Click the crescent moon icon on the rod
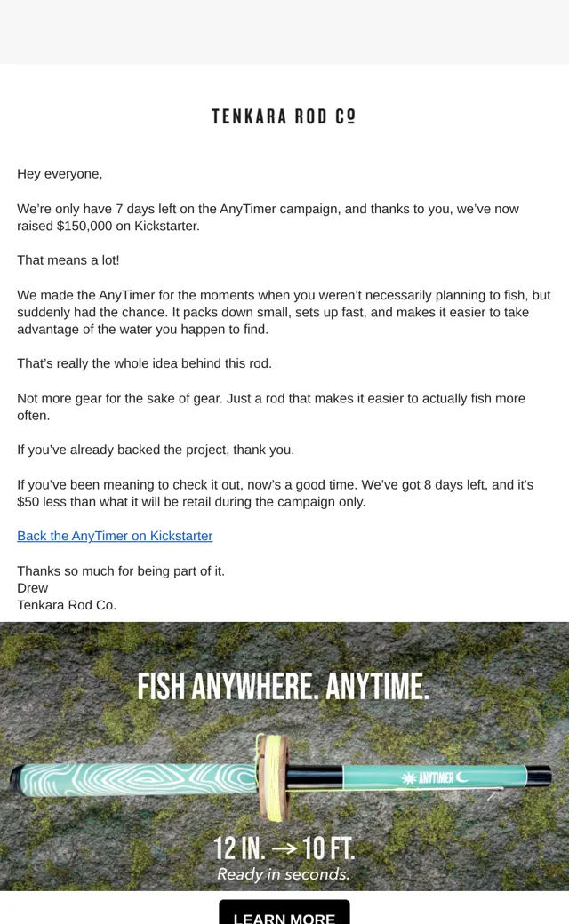This screenshot has height=924, width=569. [x=461, y=777]
